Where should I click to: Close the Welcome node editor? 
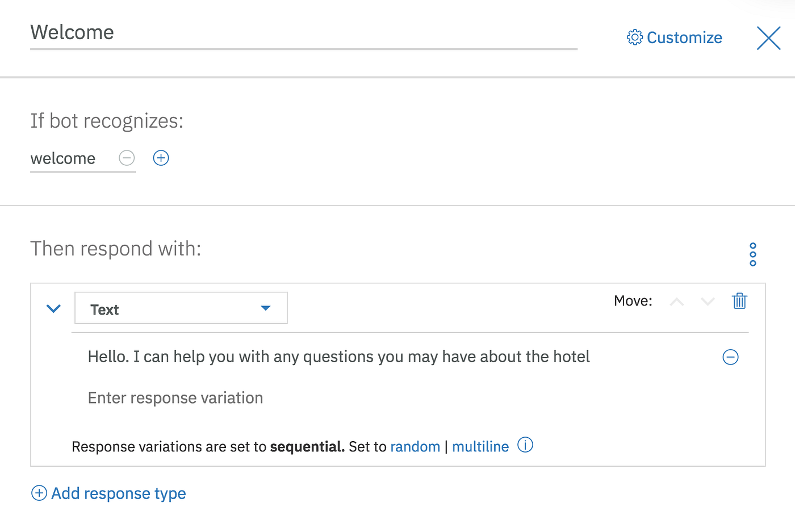pos(768,38)
